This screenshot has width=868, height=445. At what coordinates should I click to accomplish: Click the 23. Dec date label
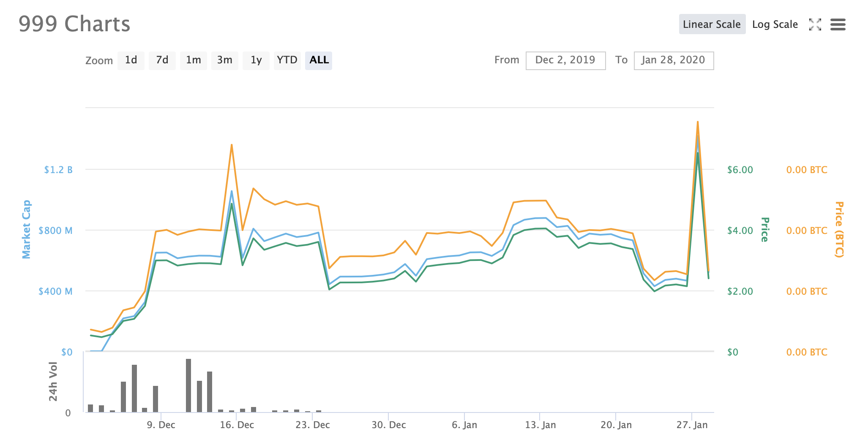click(x=313, y=425)
